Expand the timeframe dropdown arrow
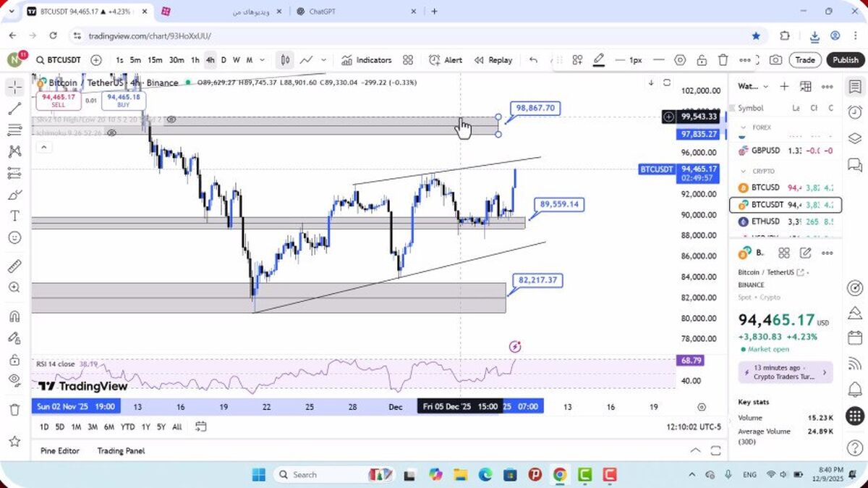Image resolution: width=868 pixels, height=488 pixels. [x=262, y=60]
